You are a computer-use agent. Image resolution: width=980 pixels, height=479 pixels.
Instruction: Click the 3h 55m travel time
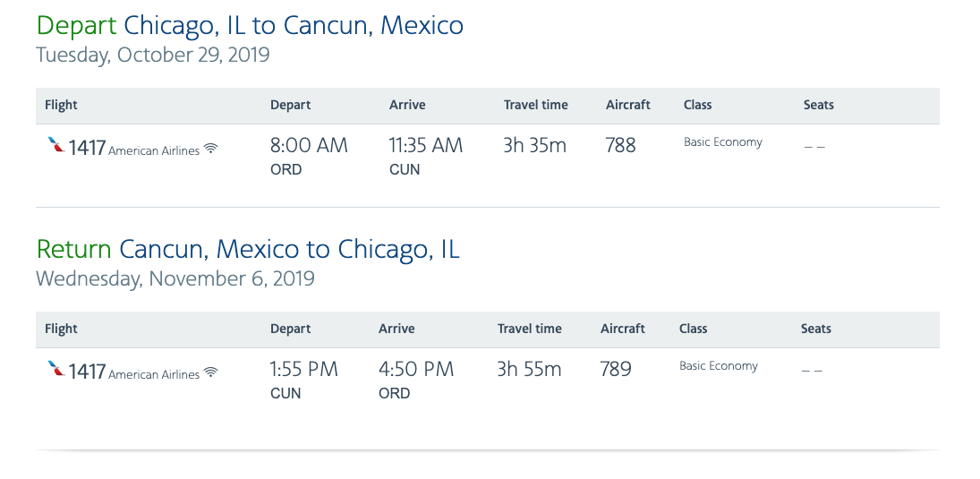click(529, 369)
